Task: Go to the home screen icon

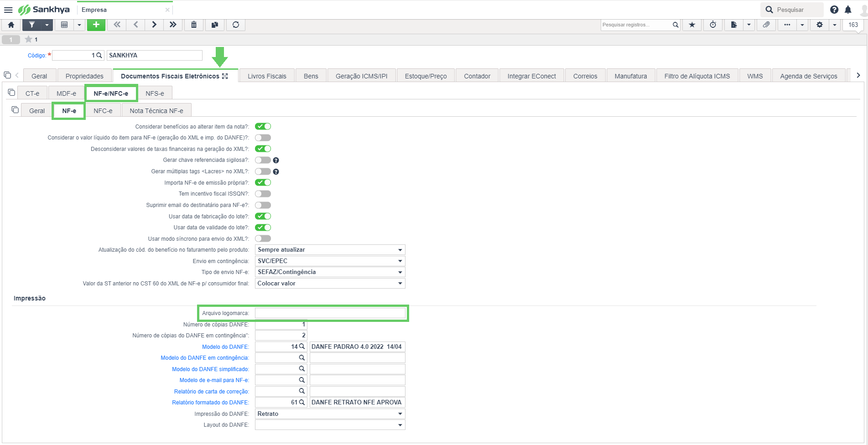Action: [11, 25]
